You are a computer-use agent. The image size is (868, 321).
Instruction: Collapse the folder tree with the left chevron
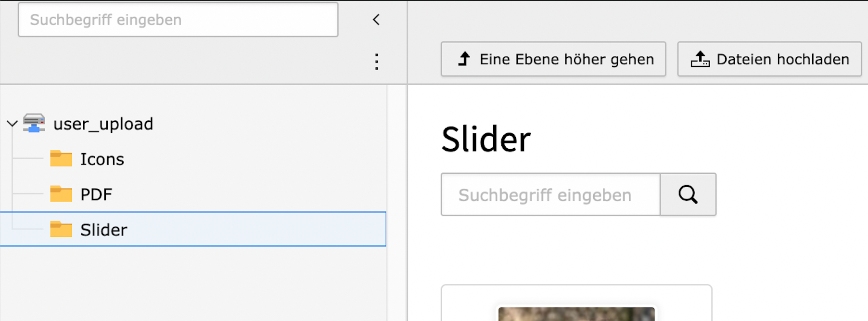pyautogui.click(x=376, y=20)
